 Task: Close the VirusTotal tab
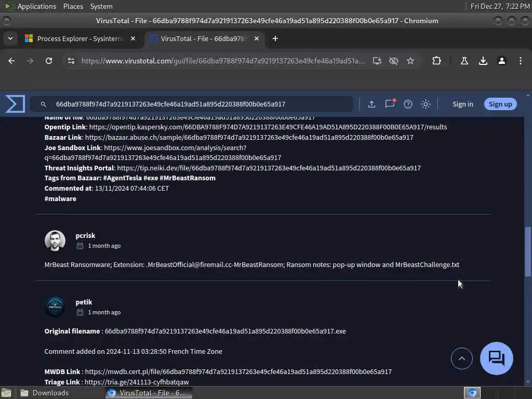[257, 38]
